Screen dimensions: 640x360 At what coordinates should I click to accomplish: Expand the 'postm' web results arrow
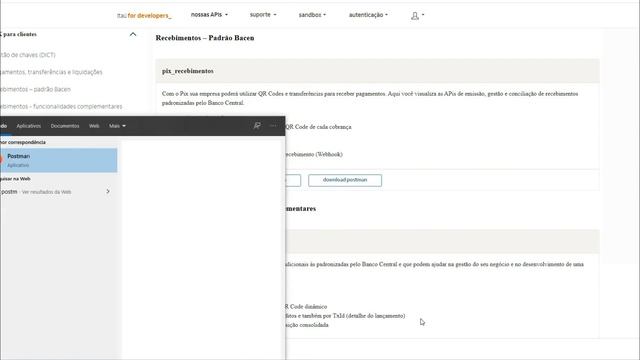click(108, 191)
